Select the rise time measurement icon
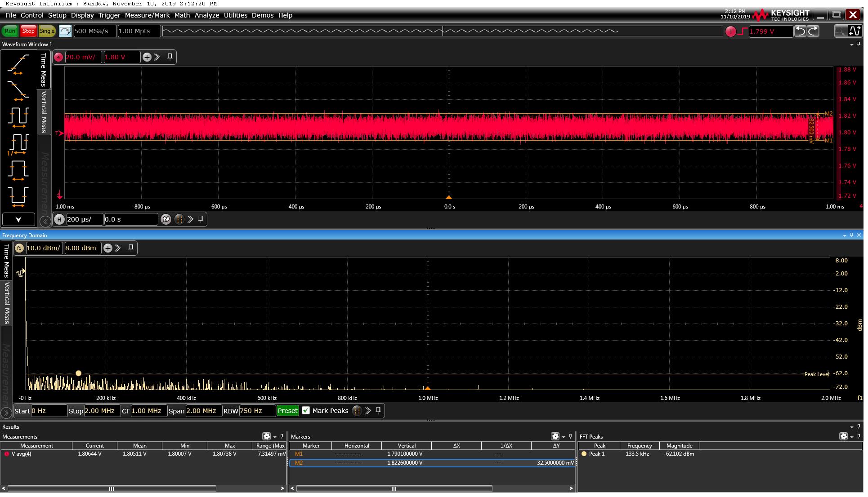 click(x=18, y=64)
